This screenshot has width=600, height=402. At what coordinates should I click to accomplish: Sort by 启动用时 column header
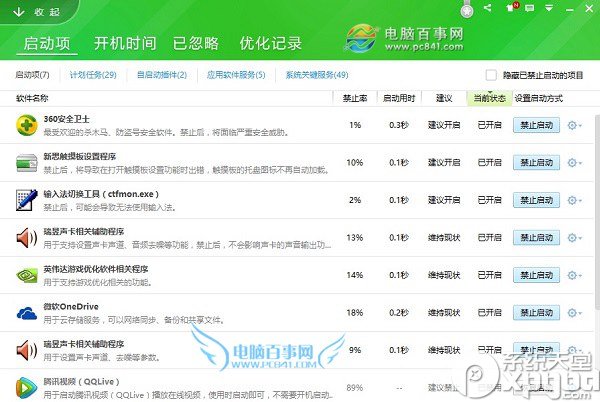(399, 98)
